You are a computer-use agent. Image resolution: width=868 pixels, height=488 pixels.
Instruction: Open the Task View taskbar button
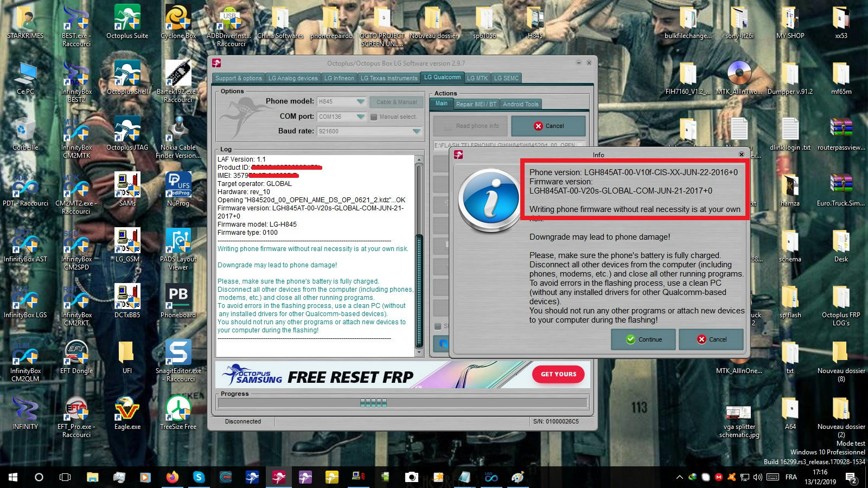(x=65, y=477)
